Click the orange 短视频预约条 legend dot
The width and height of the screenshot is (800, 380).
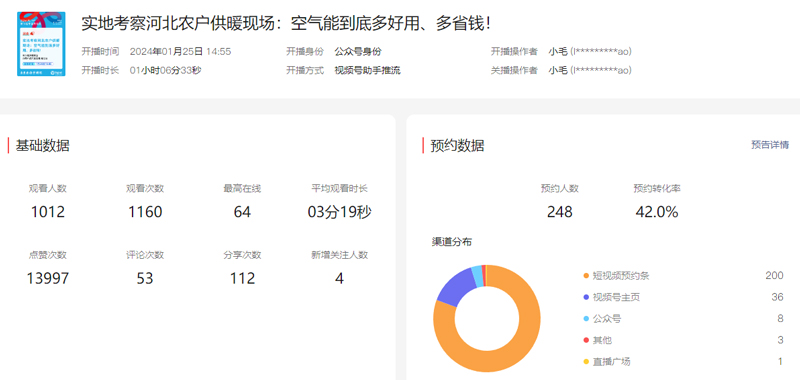[586, 276]
